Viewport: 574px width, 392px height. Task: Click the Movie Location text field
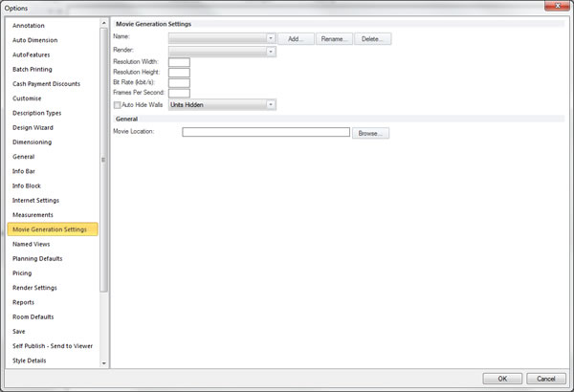coord(266,132)
